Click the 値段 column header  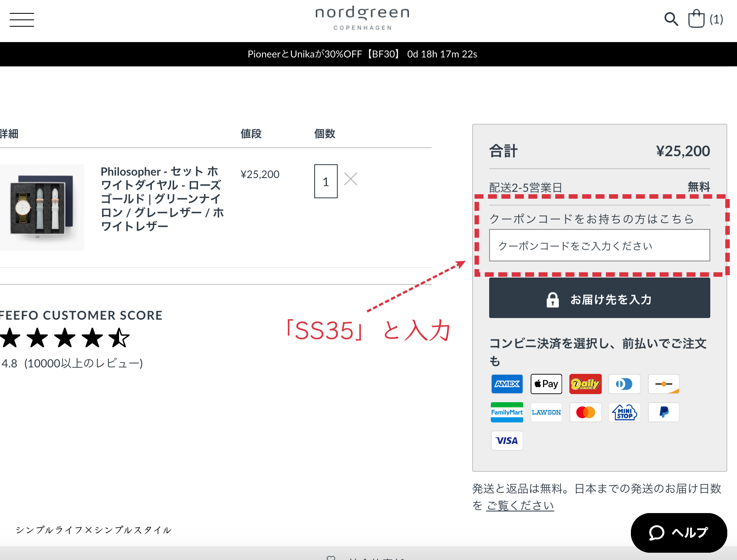(251, 134)
